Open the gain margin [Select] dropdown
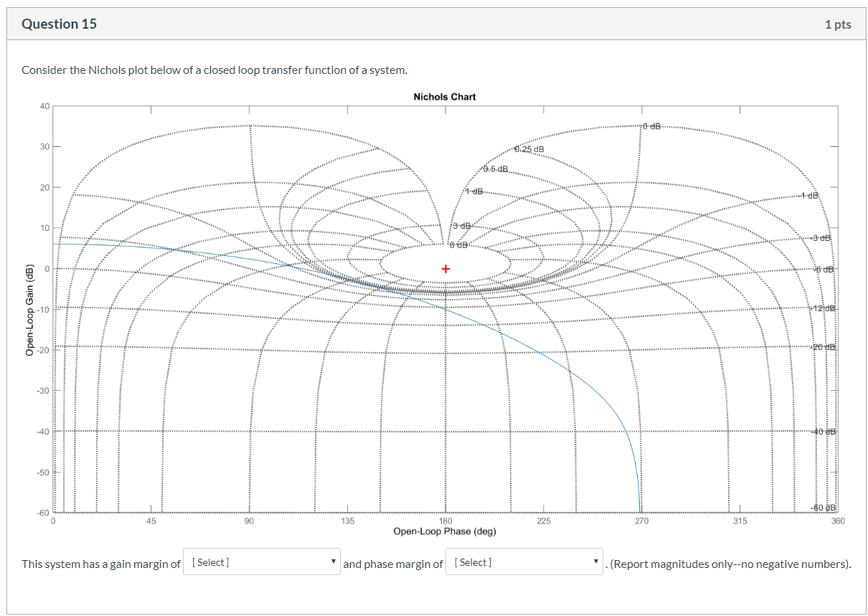The image size is (868, 616). pos(261,562)
